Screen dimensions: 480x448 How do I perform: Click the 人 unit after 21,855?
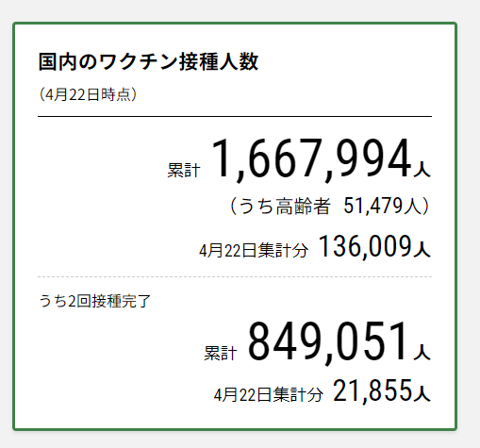click(422, 393)
